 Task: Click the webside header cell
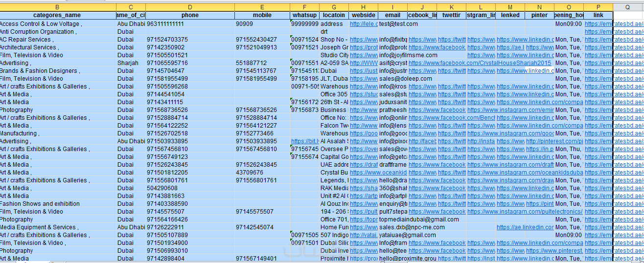[x=363, y=15]
